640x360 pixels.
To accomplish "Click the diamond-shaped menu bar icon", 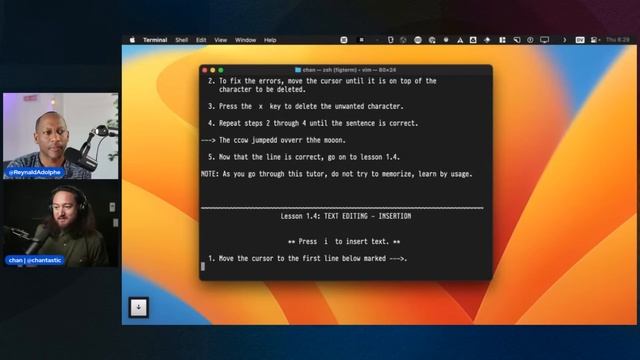I will (x=487, y=40).
